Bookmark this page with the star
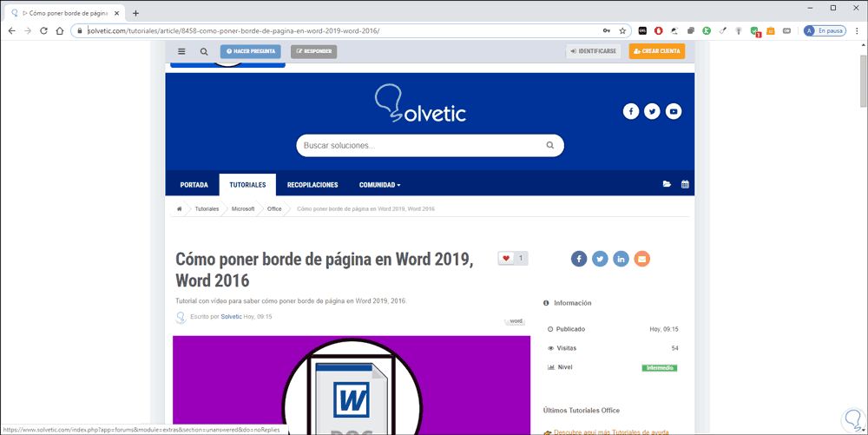Screen dimensions: 868x435 622,31
